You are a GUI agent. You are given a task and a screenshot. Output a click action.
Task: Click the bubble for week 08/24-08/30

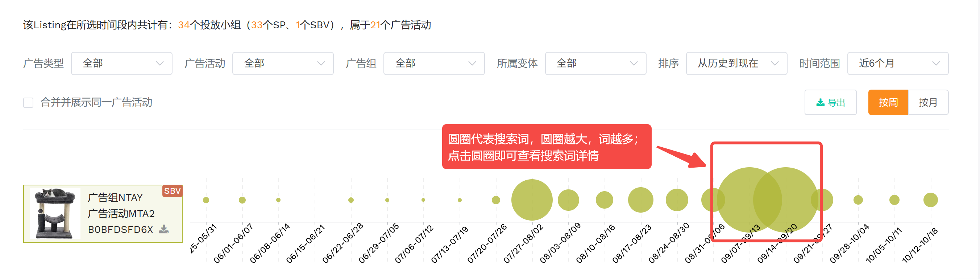[676, 200]
